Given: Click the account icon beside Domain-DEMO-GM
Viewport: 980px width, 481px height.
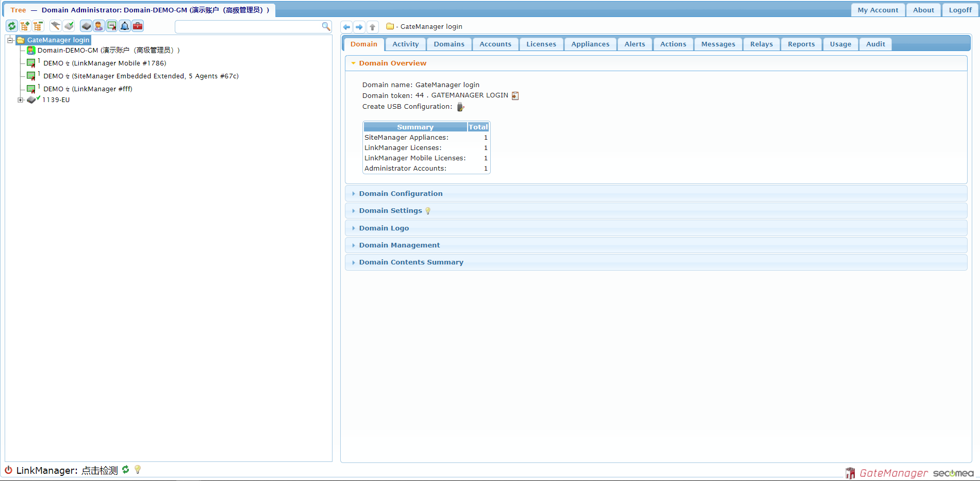Looking at the screenshot, I should pos(31,50).
